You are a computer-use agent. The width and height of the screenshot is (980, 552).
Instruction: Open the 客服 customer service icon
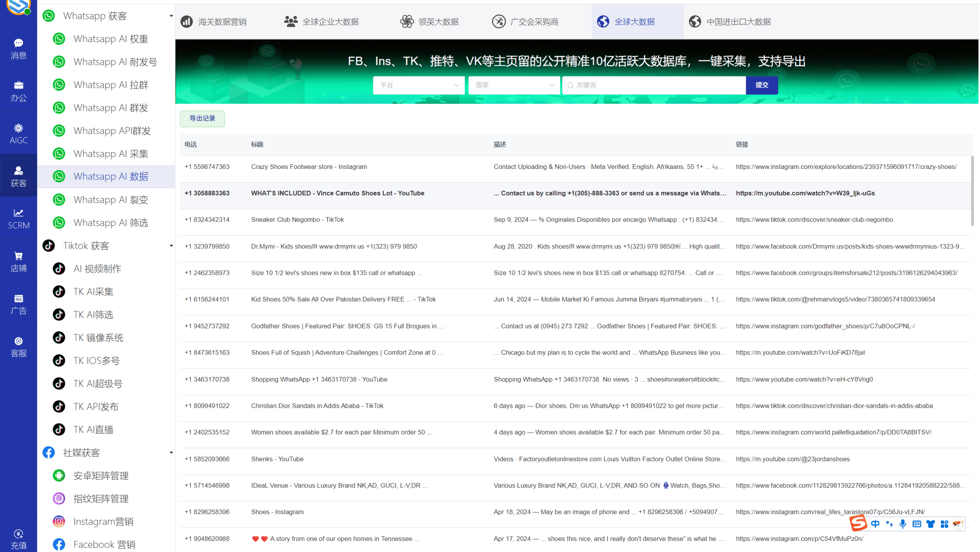18,347
